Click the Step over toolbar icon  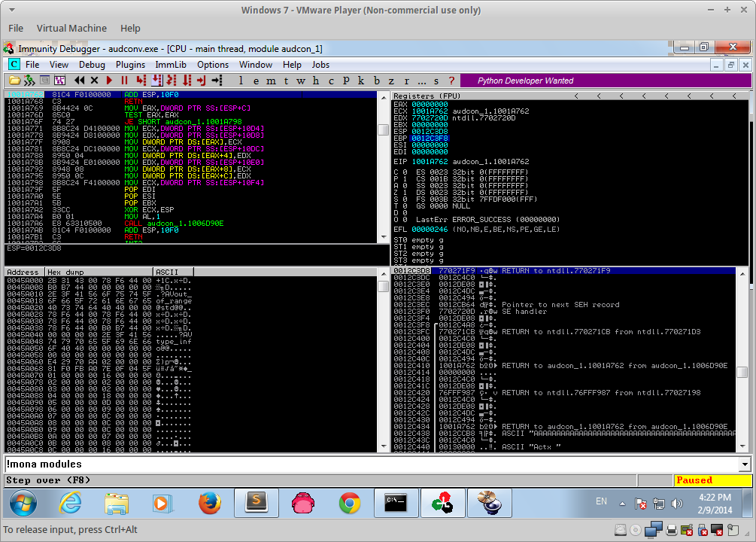pos(156,81)
